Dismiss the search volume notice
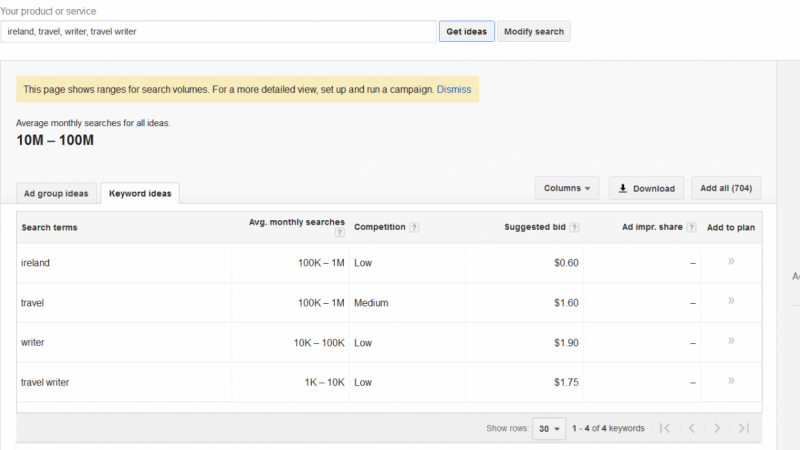This screenshot has width=800, height=450. (x=454, y=89)
